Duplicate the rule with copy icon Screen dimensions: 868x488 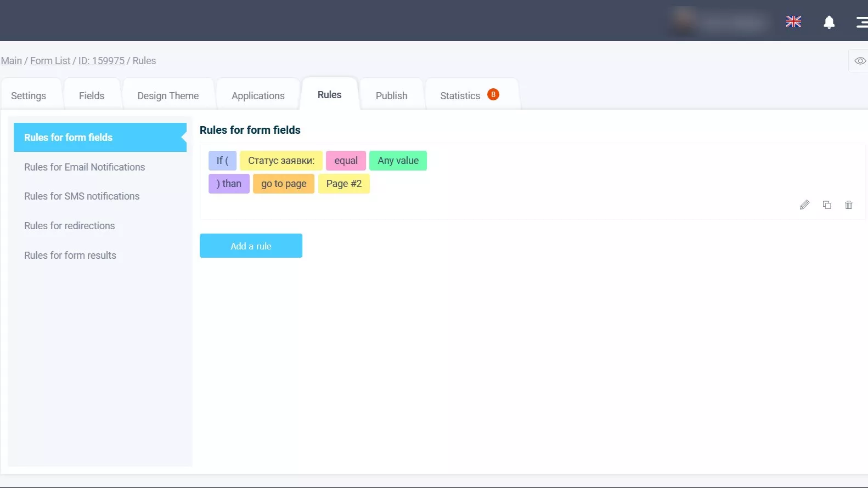827,205
